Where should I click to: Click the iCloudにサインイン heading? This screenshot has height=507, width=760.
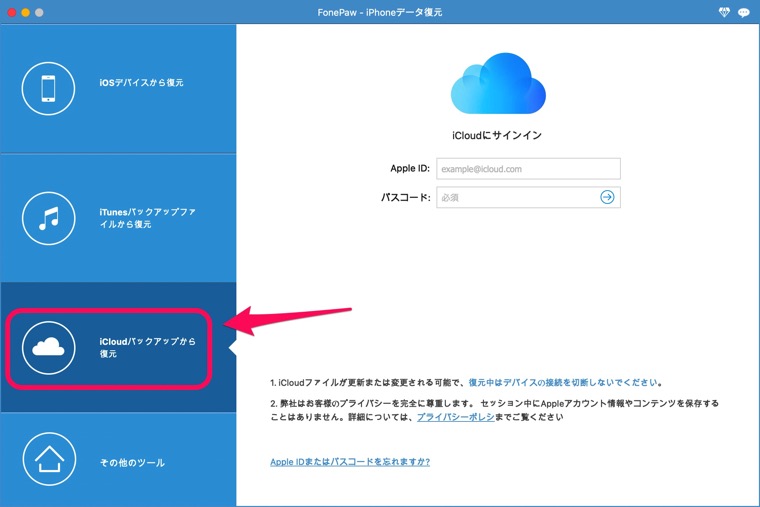point(497,135)
